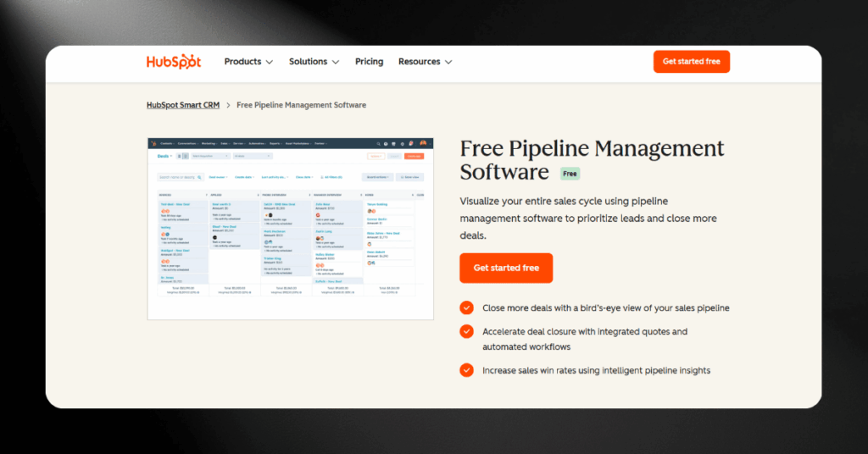868x454 pixels.
Task: Click the Actions button in the CRM preview
Action: pos(376,156)
